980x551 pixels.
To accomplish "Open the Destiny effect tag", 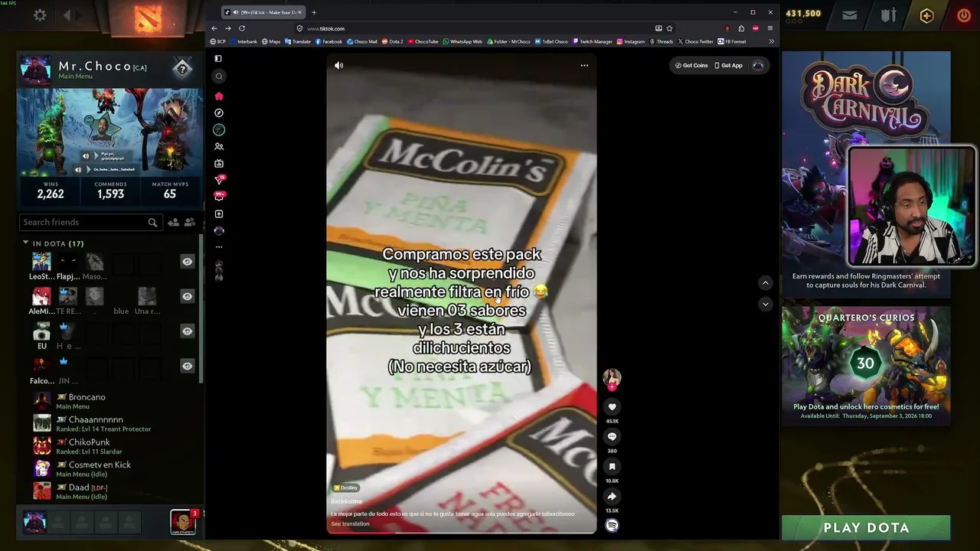I will click(x=346, y=487).
